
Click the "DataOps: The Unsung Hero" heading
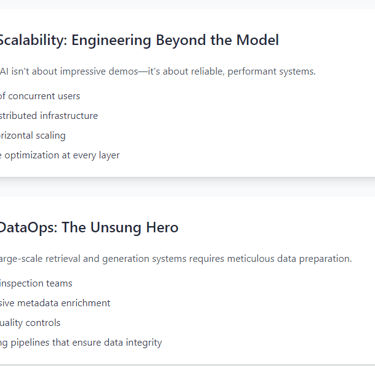tap(89, 228)
